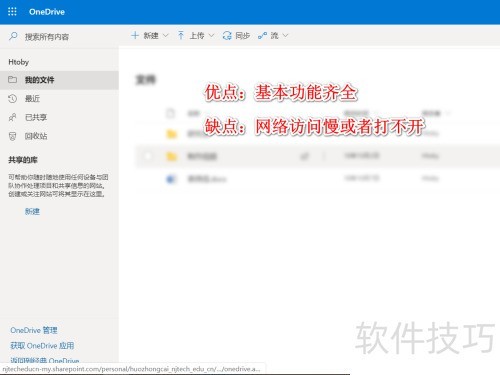500x375 pixels.
Task: Click the upload arrow icon
Action: (181, 35)
